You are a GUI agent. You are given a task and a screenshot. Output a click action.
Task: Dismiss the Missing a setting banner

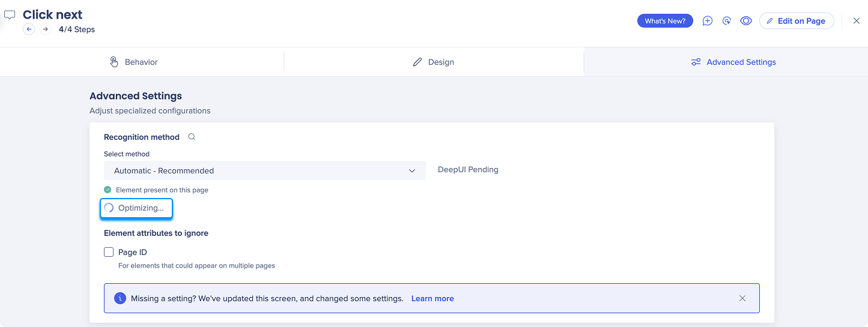(x=742, y=298)
